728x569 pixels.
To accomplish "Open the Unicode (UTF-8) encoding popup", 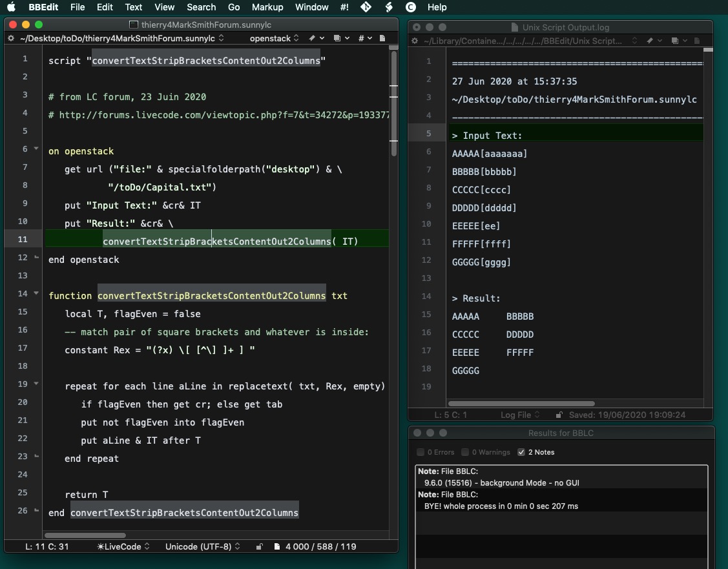I will (202, 546).
